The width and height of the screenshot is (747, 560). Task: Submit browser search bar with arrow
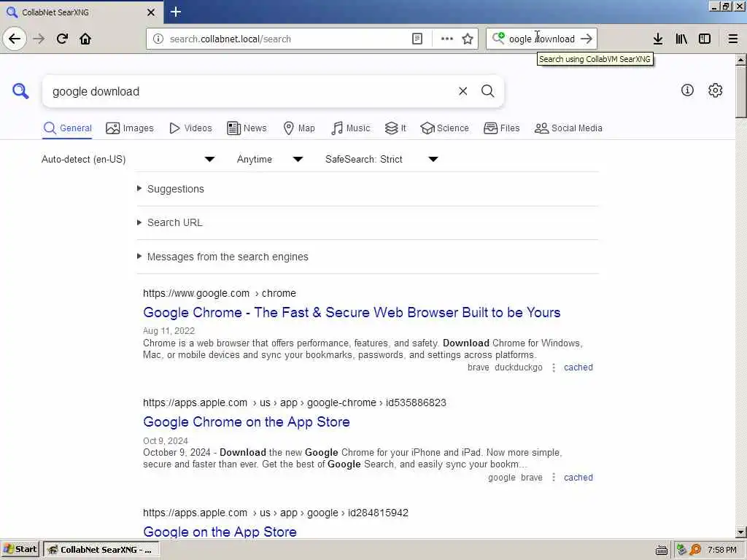[x=587, y=39]
